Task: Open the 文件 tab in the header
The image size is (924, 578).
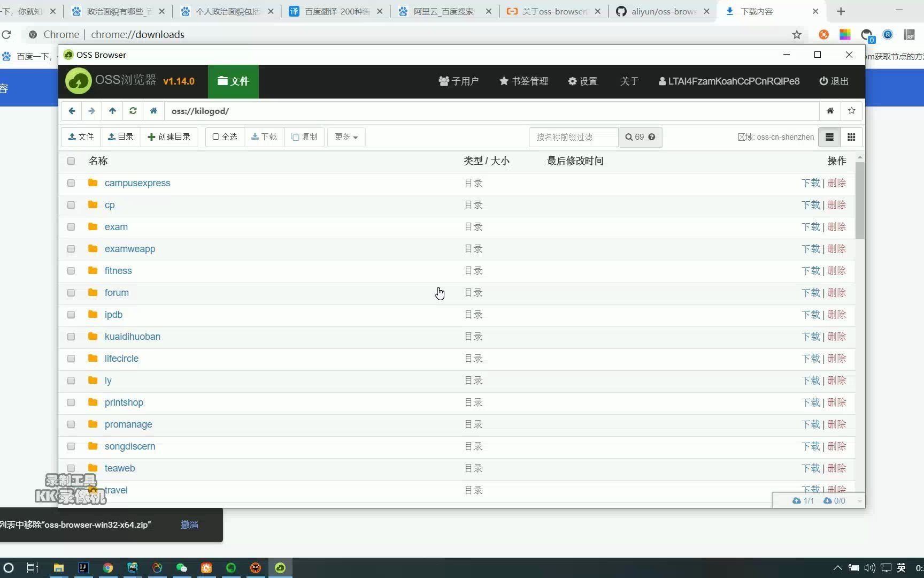Action: point(233,81)
